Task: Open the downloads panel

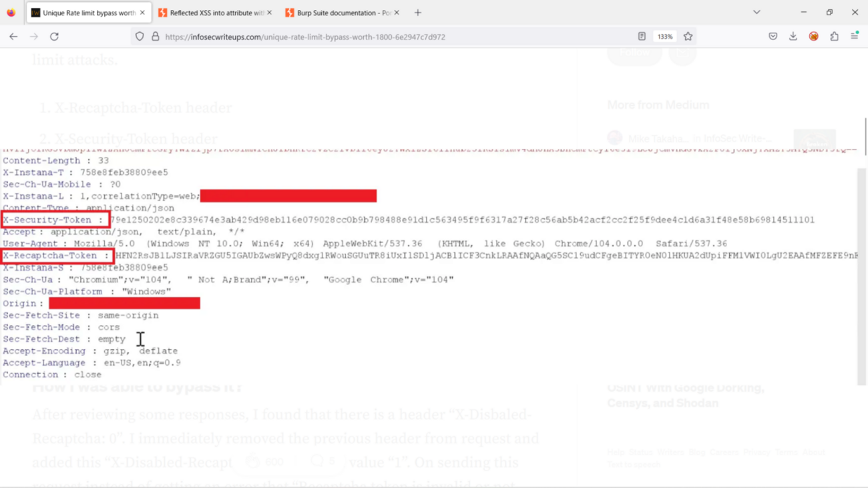Action: (x=793, y=37)
